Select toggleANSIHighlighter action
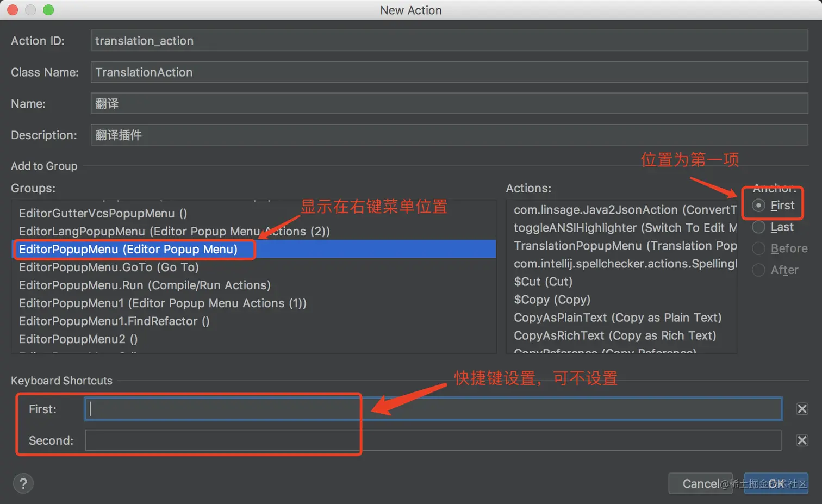822x504 pixels. pos(621,227)
